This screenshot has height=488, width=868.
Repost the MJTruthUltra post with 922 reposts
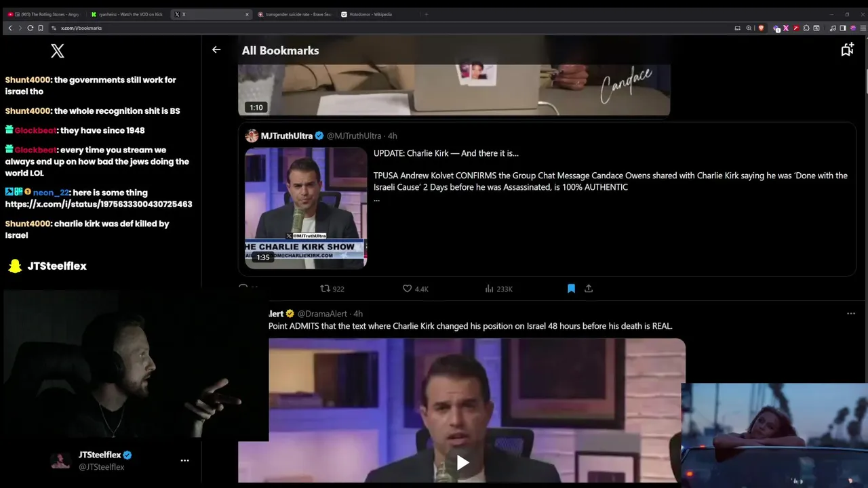tap(332, 289)
